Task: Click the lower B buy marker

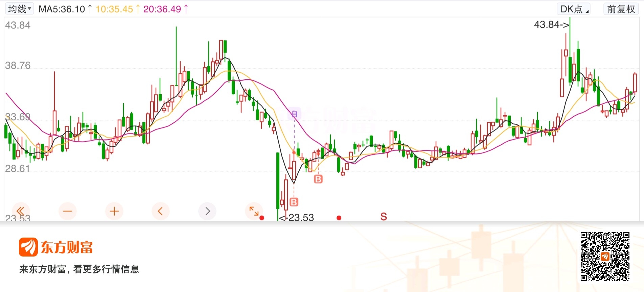Action: point(294,202)
